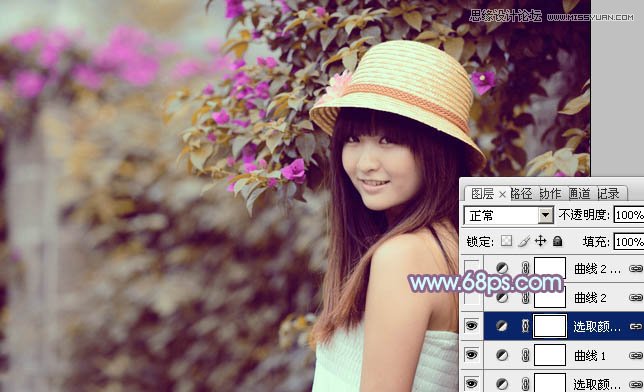This screenshot has height=392, width=644.
Task: Click adjustment icon of top 曲线 2 … layer
Action: [502, 268]
